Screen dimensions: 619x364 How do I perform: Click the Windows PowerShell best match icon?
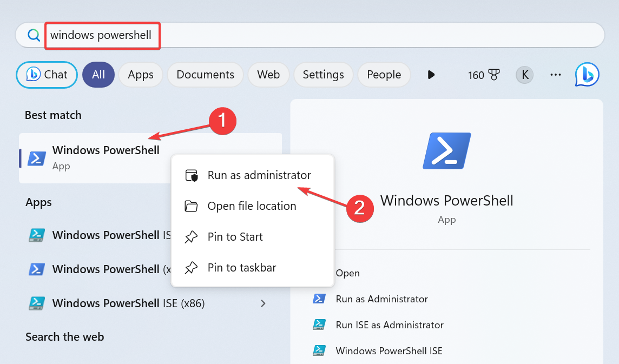coord(37,158)
